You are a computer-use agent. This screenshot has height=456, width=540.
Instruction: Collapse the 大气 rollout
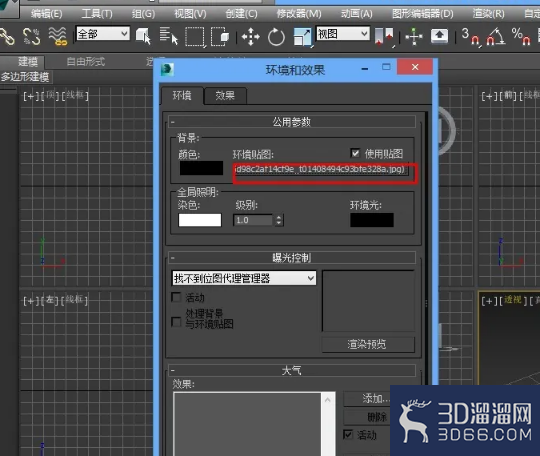coord(292,371)
